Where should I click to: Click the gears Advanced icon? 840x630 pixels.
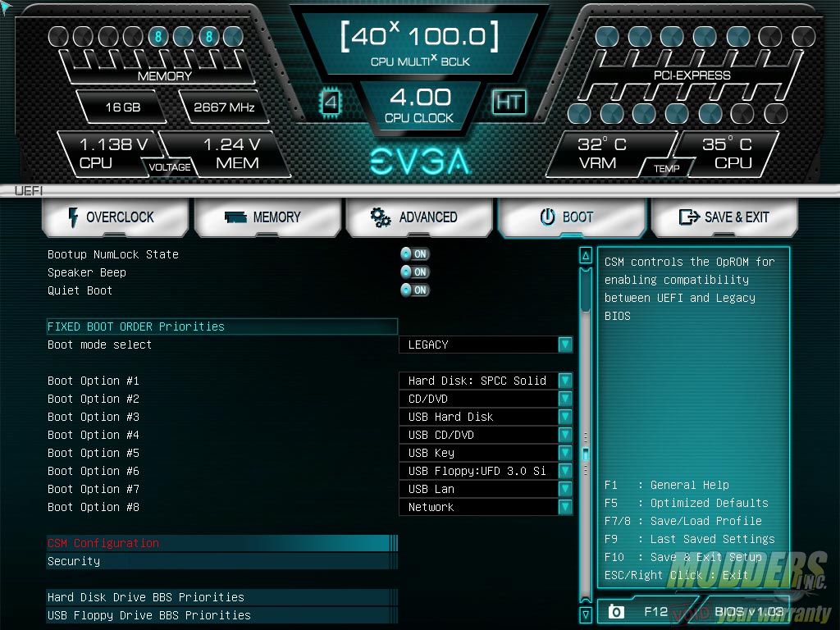381,217
